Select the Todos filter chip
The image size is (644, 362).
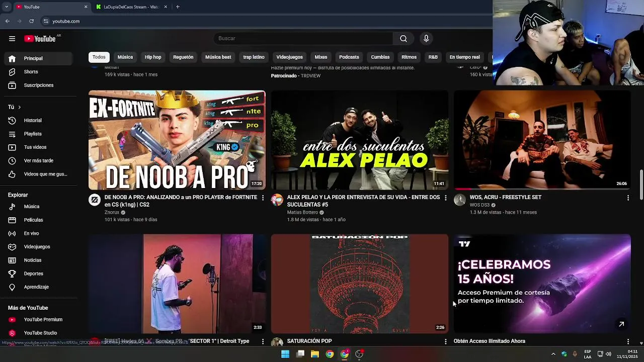[x=99, y=57]
